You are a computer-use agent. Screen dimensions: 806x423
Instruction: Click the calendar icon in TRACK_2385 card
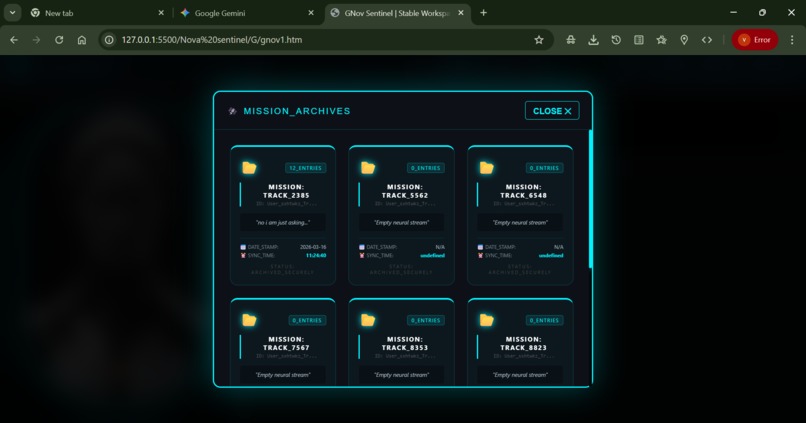pos(243,247)
